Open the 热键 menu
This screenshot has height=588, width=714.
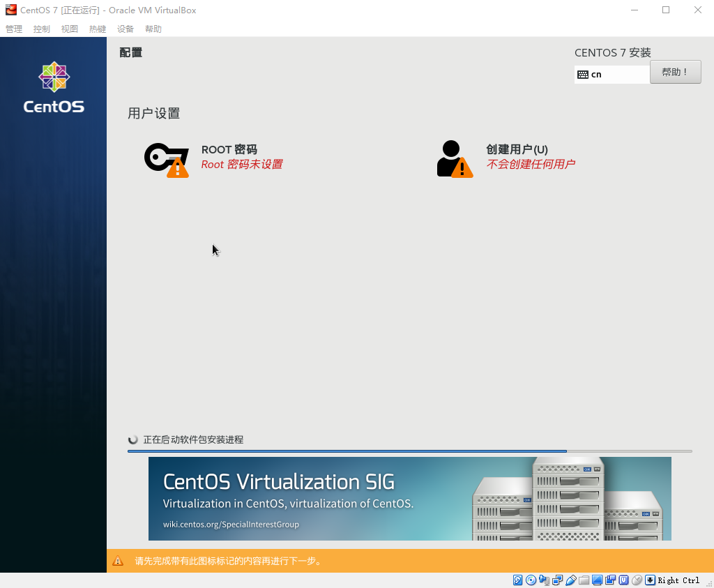98,29
